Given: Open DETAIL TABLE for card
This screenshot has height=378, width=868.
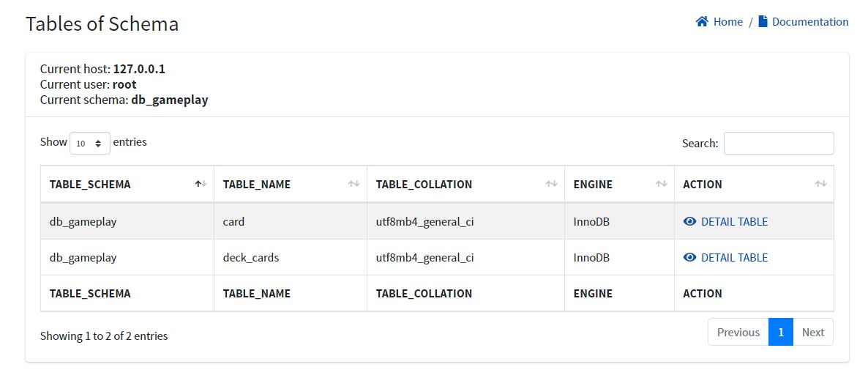Looking at the screenshot, I should tap(734, 221).
